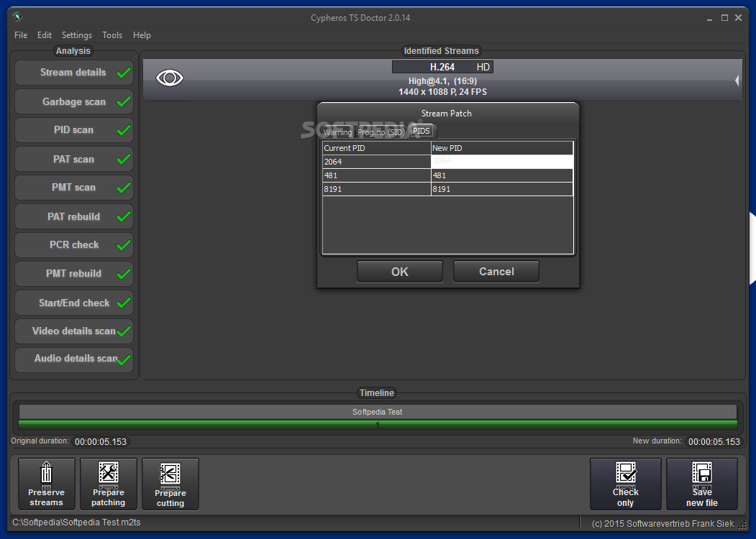Confirm Stream Patch with OK

click(400, 272)
